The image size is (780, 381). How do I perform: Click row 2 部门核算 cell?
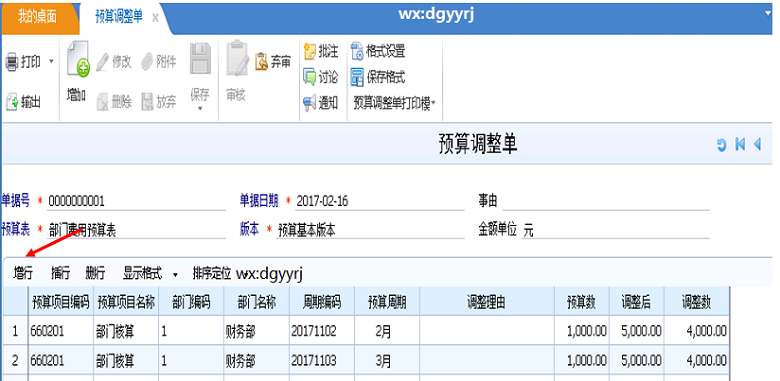click(126, 361)
